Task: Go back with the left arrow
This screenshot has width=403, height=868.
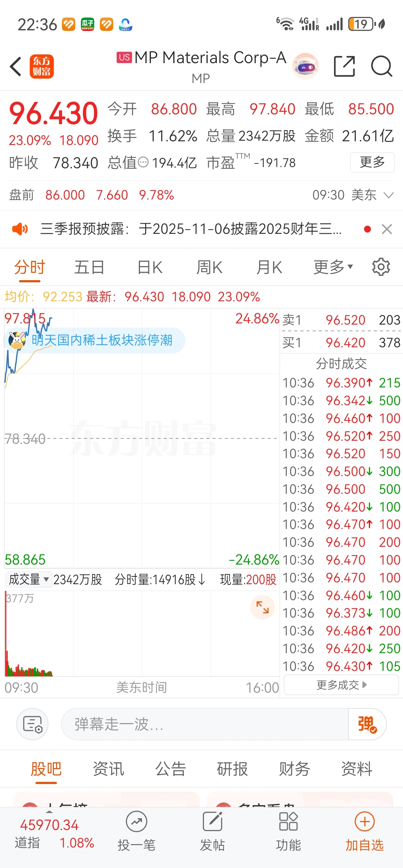Action: [16, 67]
